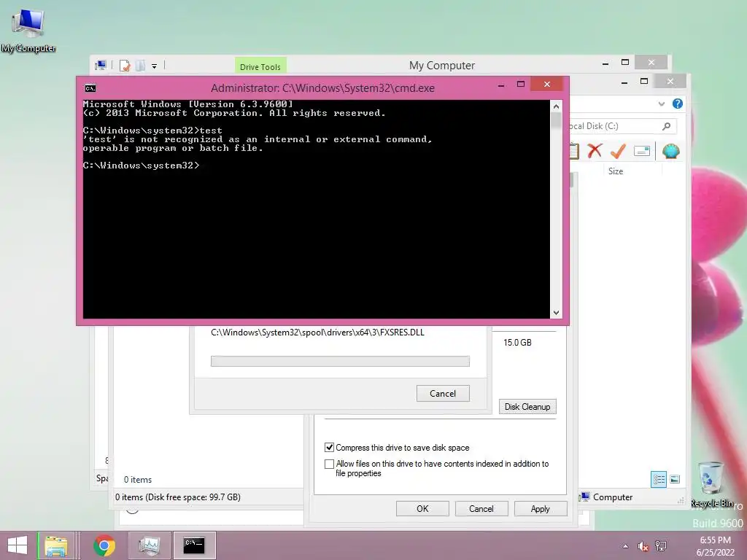Click the Properties quick access icon

(125, 65)
